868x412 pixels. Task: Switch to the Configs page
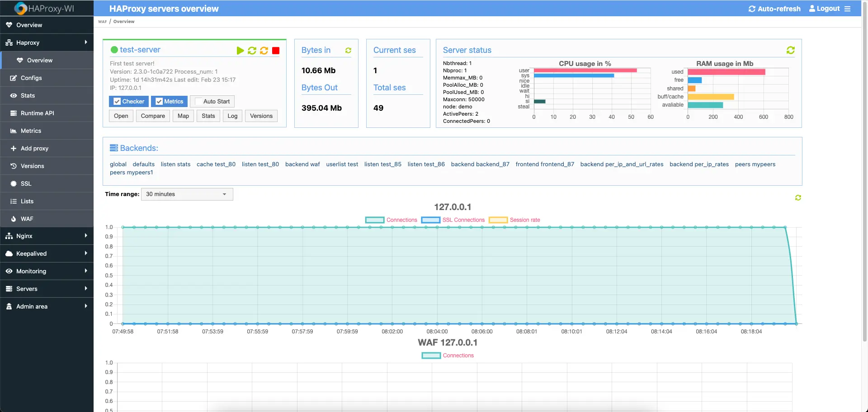point(32,78)
